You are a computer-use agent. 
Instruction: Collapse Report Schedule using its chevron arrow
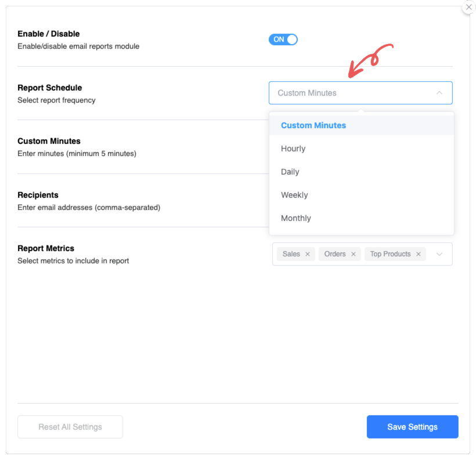click(x=439, y=93)
